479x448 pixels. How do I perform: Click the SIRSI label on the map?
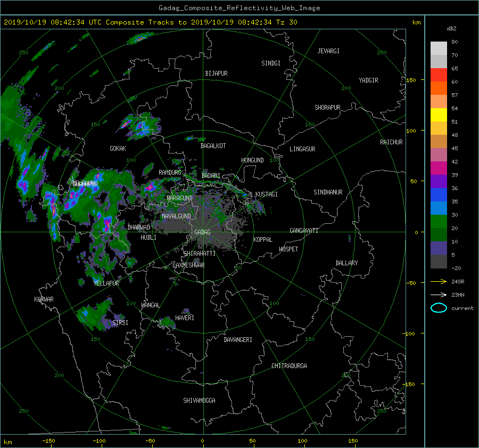pyautogui.click(x=120, y=323)
